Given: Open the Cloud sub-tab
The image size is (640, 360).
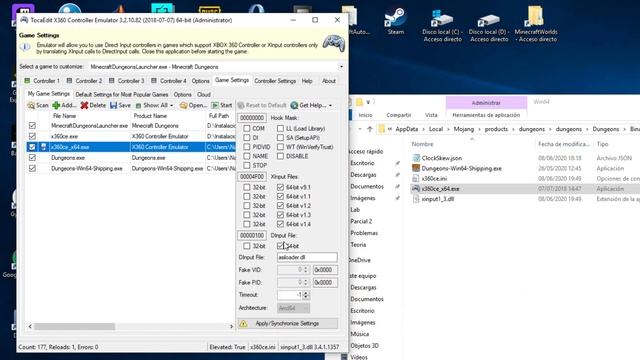Looking at the screenshot, I should pos(204,94).
